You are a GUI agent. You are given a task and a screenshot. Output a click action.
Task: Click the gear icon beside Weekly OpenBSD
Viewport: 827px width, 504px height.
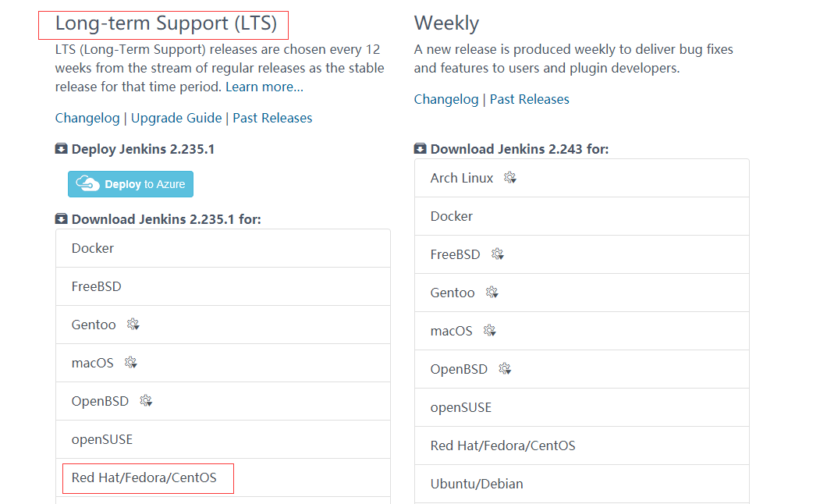click(x=506, y=368)
